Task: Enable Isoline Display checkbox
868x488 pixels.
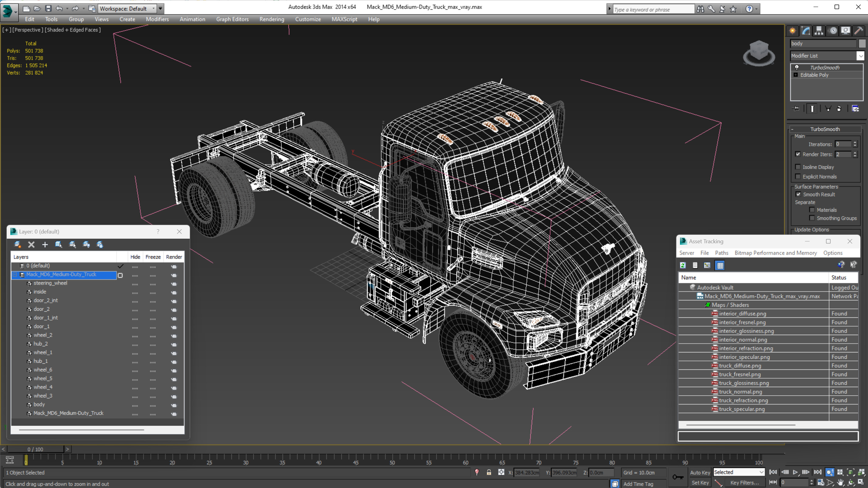Action: [798, 167]
